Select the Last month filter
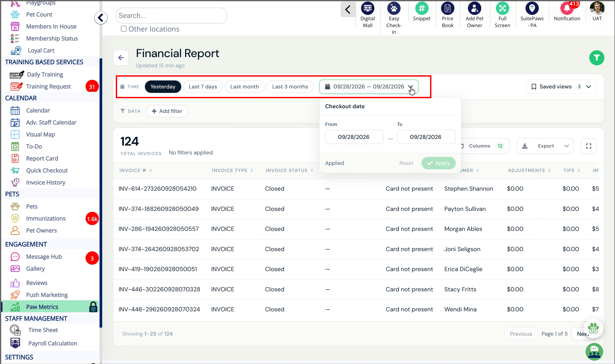 click(244, 87)
